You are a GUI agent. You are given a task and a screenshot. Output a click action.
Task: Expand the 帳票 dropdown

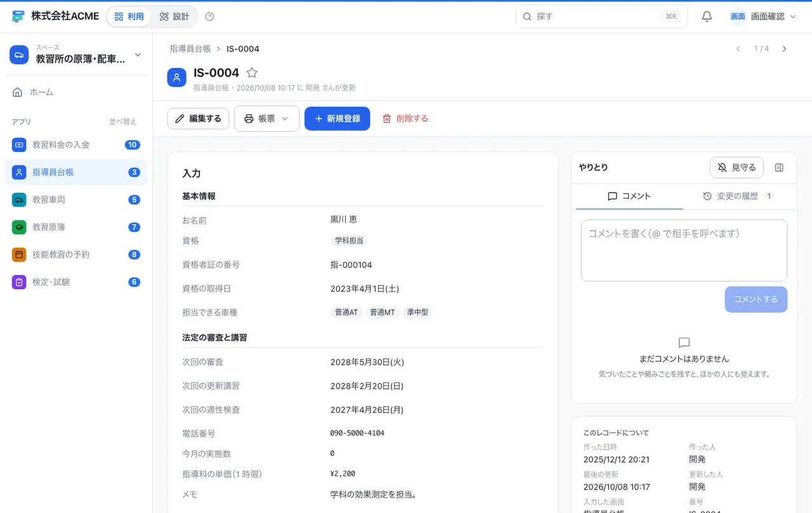[266, 119]
